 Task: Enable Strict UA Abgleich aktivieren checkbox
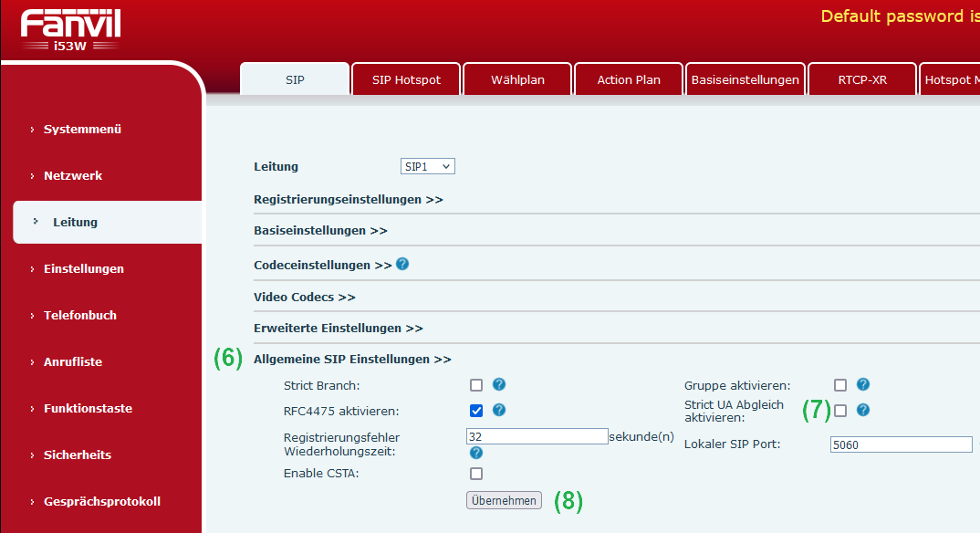[840, 411]
